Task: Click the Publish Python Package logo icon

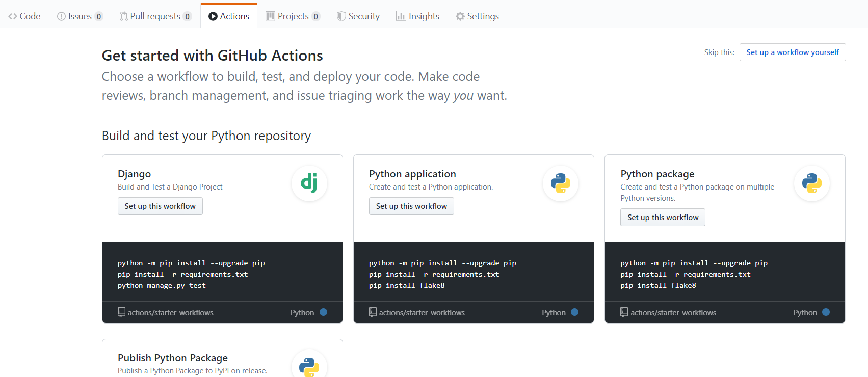Action: (309, 366)
